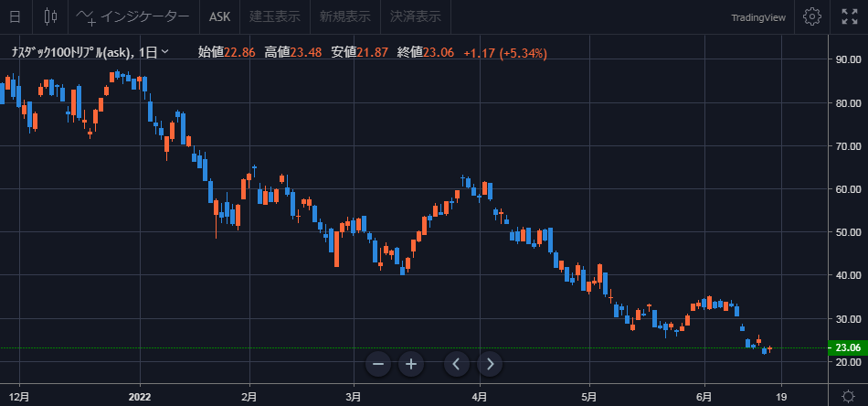Switch price mode using the ASK button
The width and height of the screenshot is (868, 406).
click(x=220, y=16)
